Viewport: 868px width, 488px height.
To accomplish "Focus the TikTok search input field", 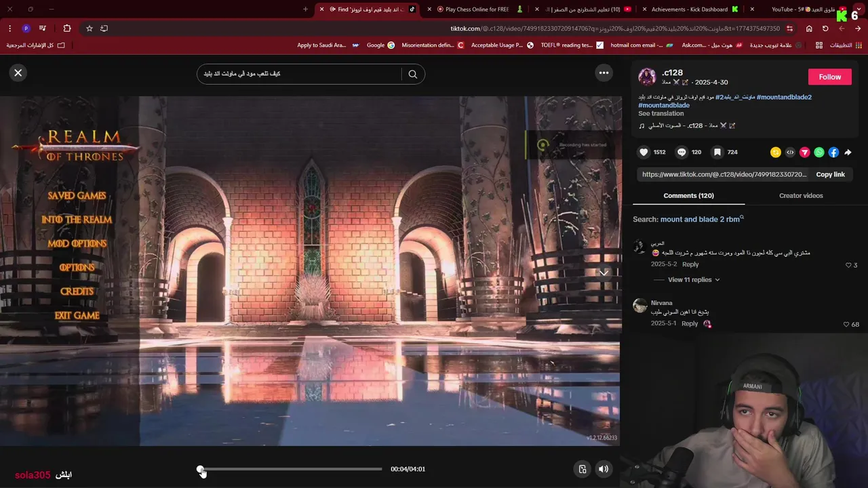I will 302,74.
